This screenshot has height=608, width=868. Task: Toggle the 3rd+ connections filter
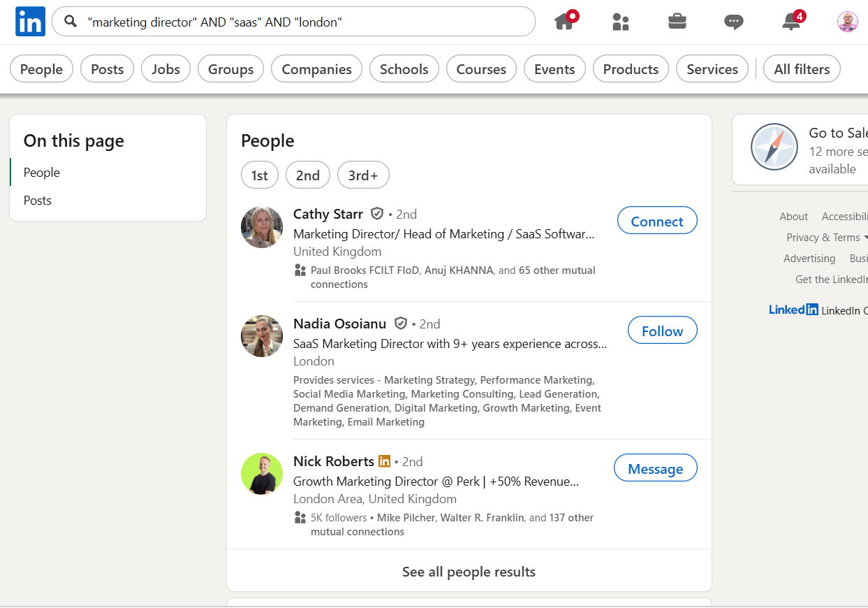tap(363, 175)
